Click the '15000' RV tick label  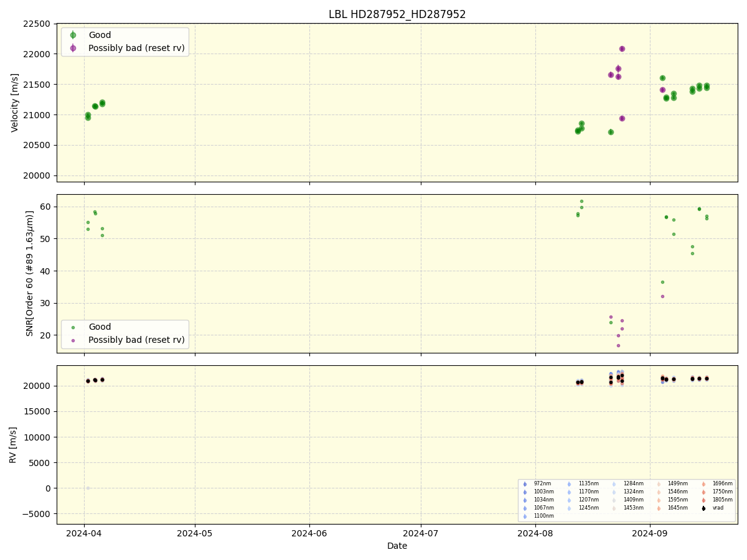coord(37,412)
